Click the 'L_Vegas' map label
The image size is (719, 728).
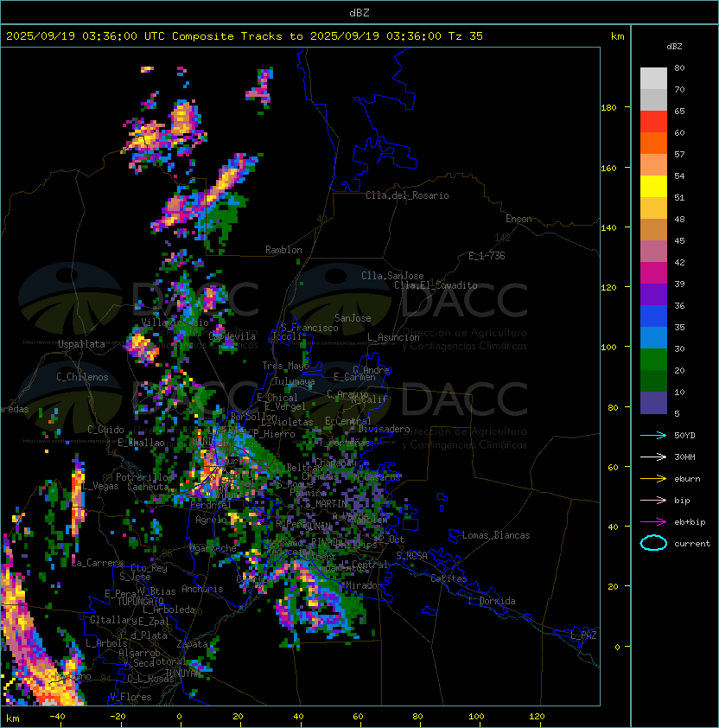pyautogui.click(x=100, y=486)
